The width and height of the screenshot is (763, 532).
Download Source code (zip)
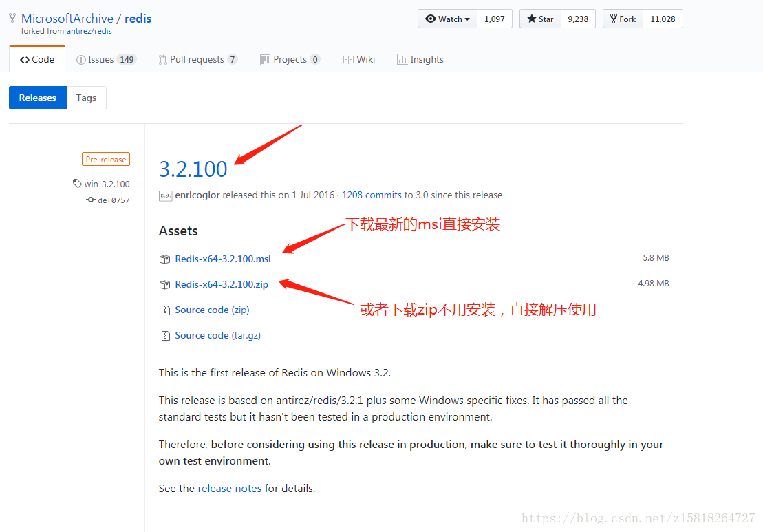(212, 310)
